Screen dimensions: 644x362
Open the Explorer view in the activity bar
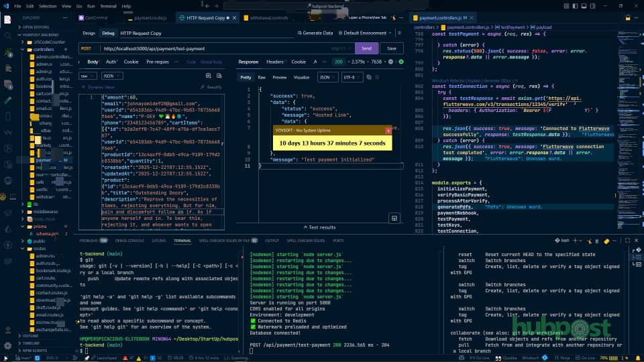pos(7,19)
